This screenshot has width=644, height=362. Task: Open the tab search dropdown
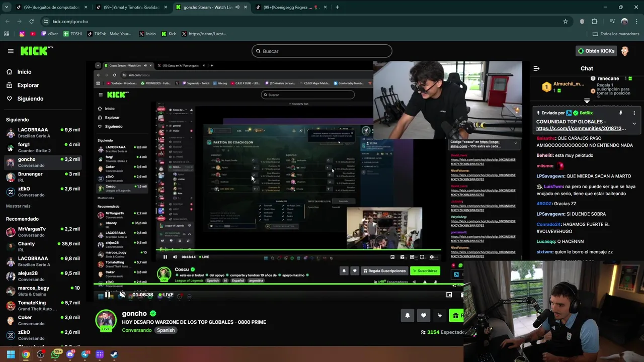(6, 7)
